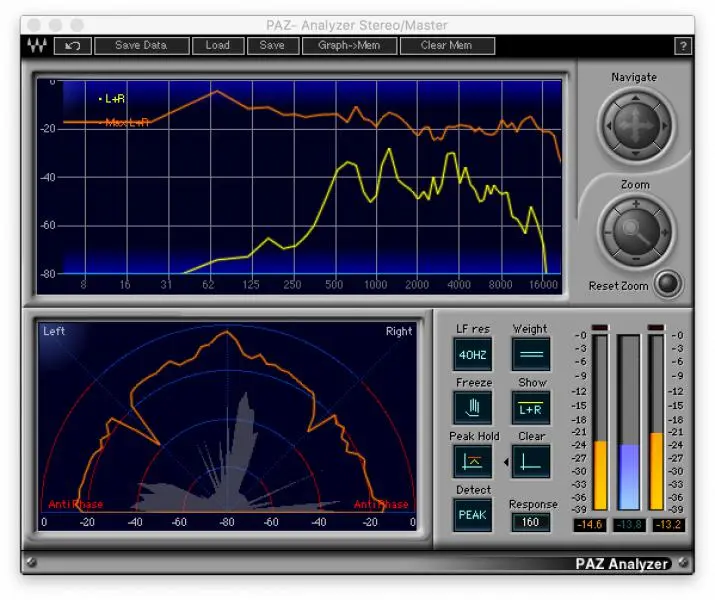Change the LF res 40HZ selector

click(473, 354)
